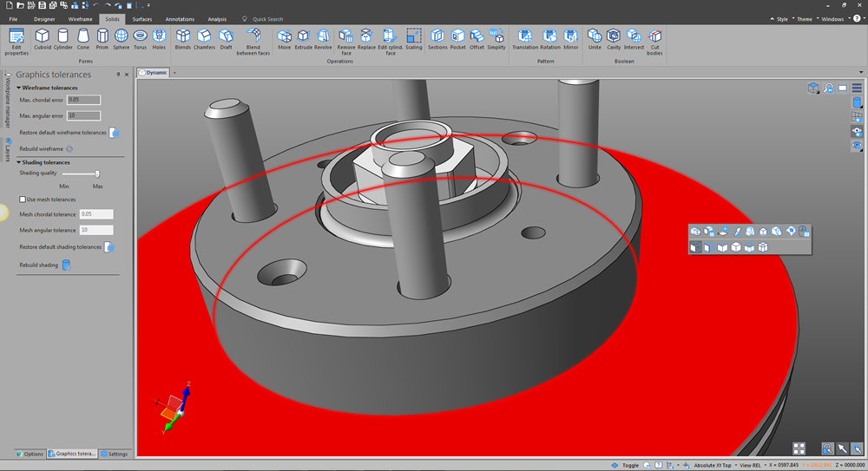Select the Cuboid form tool
This screenshot has height=471, width=868.
42,39
